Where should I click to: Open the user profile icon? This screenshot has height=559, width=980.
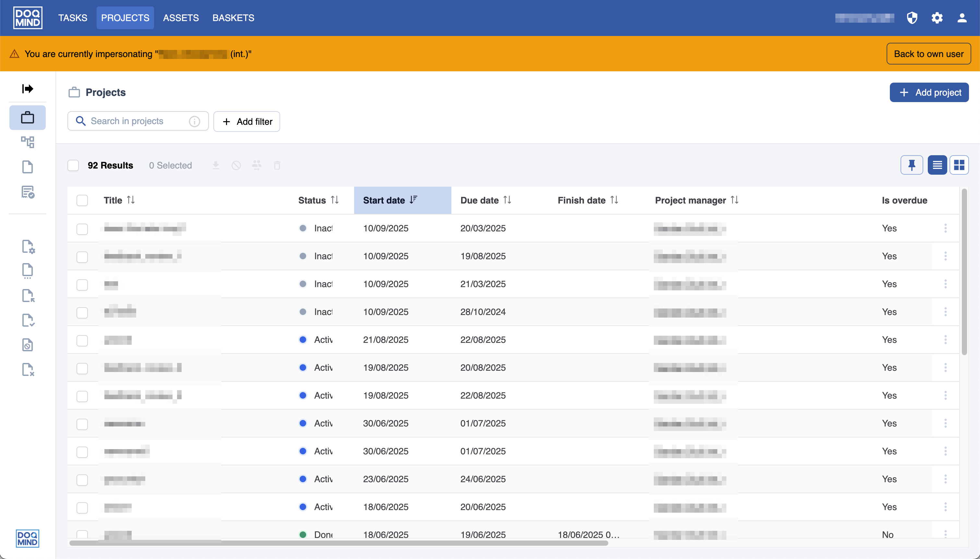(962, 17)
